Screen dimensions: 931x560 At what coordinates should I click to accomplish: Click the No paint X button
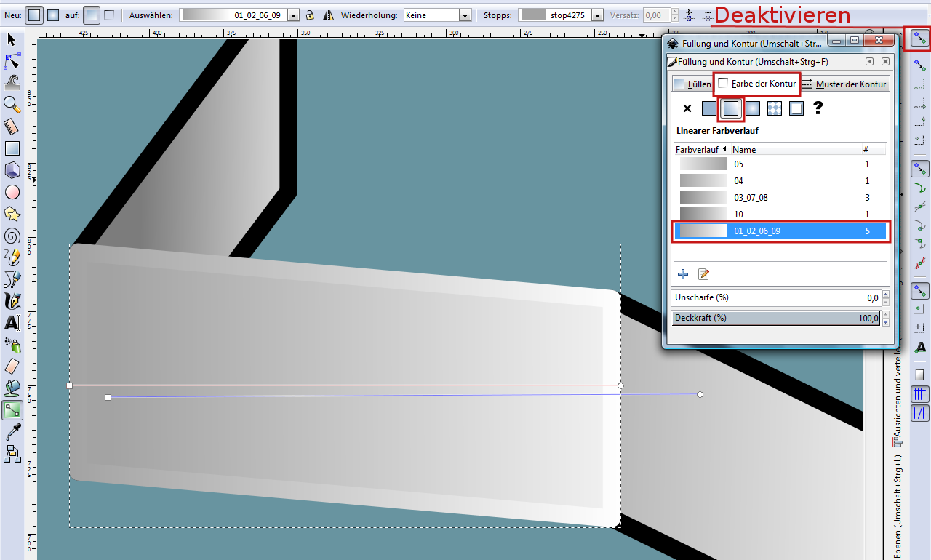click(687, 108)
